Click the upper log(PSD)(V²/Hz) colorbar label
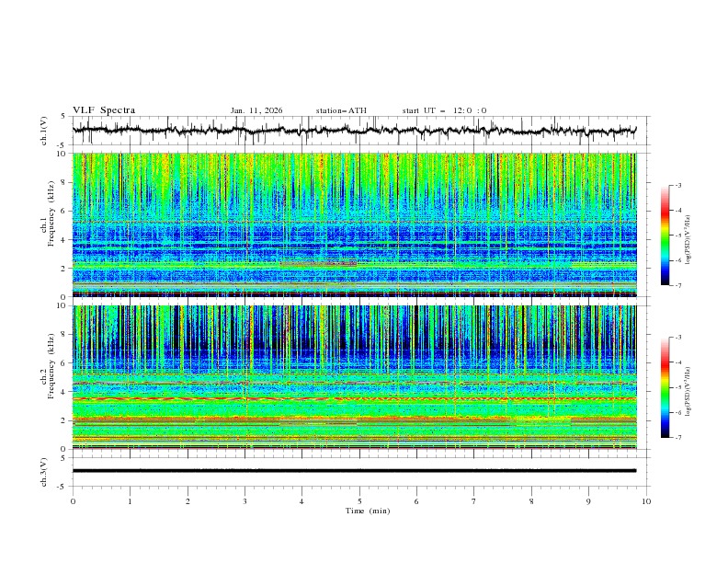Image resolution: width=728 pixels, height=563 pixels. (688, 240)
